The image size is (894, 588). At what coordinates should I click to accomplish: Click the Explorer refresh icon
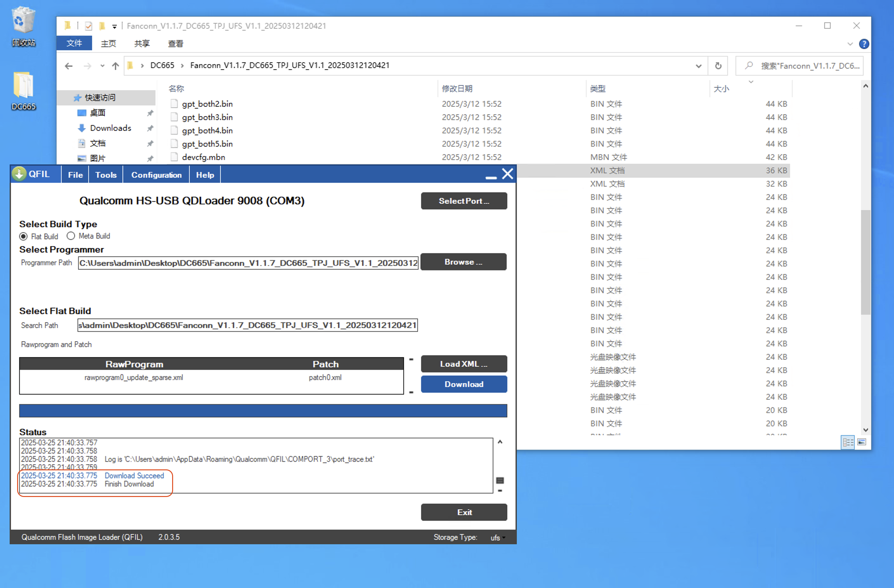tap(718, 66)
